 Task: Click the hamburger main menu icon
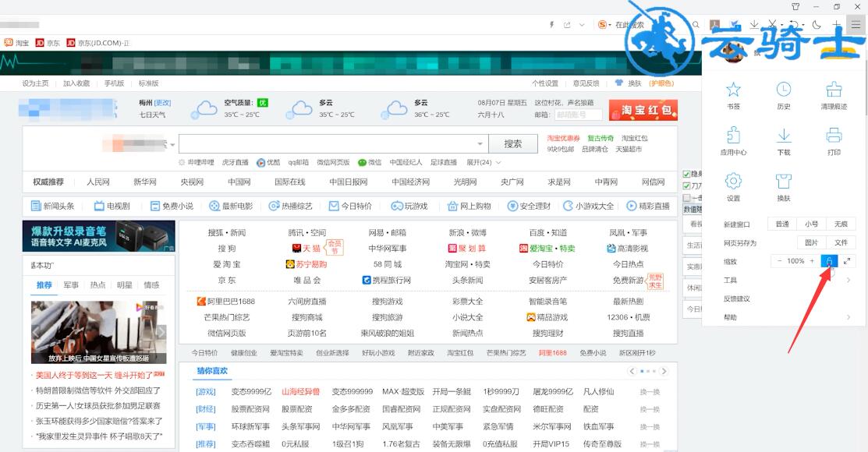[x=856, y=25]
